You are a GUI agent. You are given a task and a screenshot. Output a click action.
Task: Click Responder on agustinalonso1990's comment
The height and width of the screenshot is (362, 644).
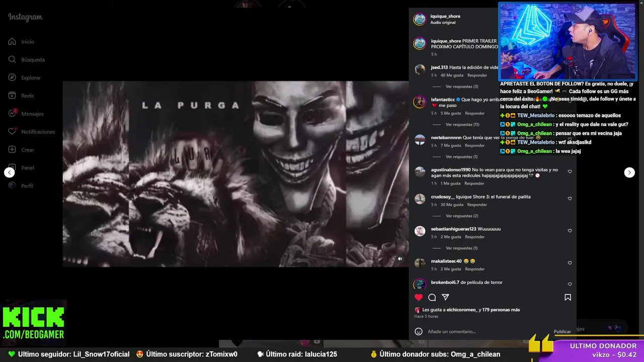[x=474, y=184]
